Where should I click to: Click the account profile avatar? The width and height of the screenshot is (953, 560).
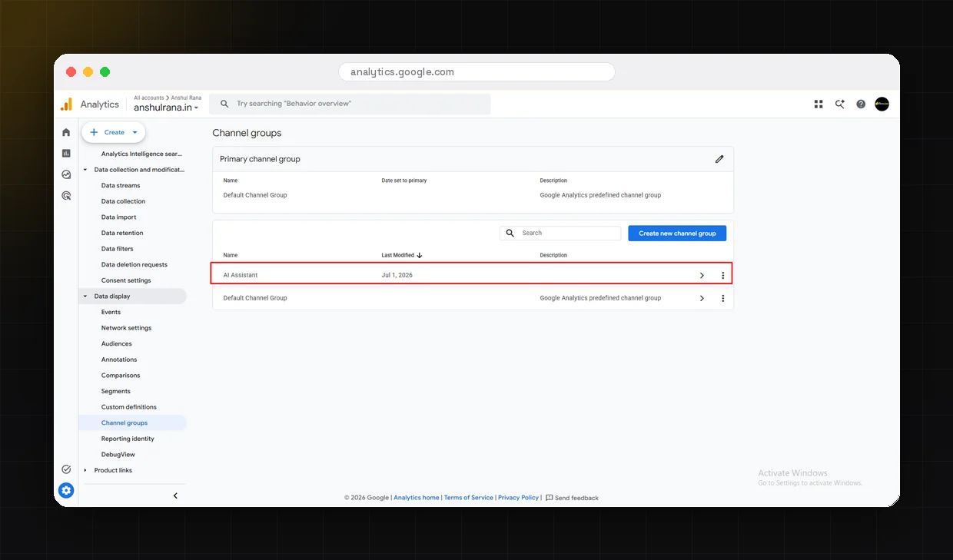[882, 104]
